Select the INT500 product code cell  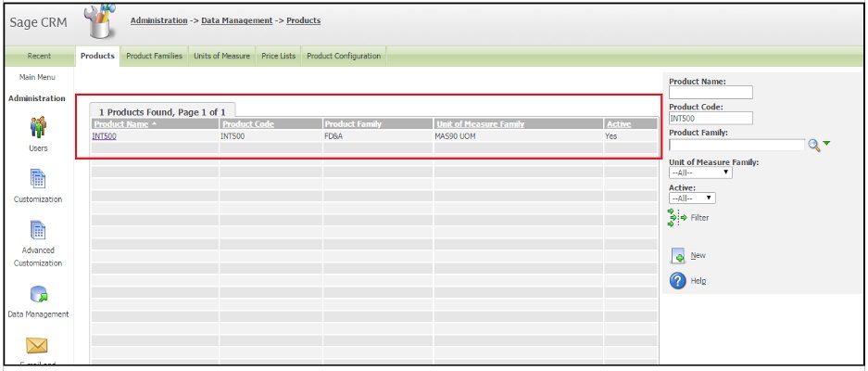point(270,135)
